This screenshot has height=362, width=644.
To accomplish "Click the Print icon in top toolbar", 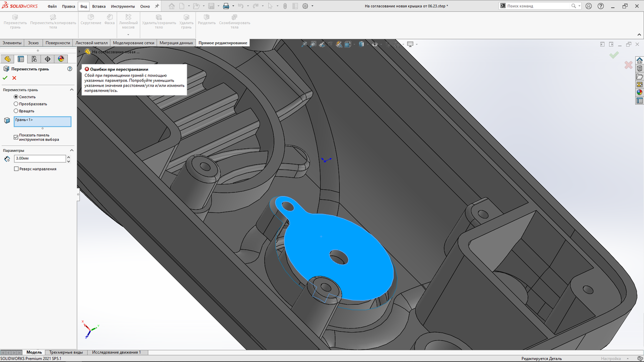I will [x=226, y=6].
